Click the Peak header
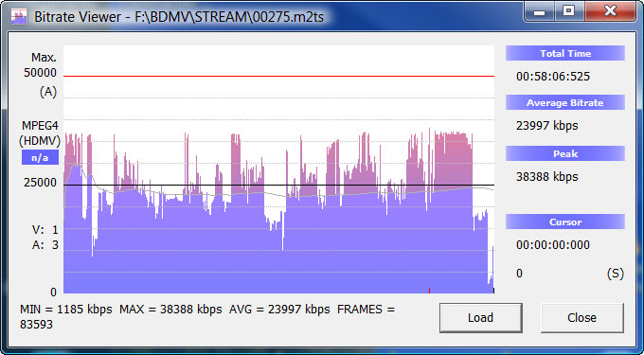Screen dimensions: 644x355 (565, 153)
